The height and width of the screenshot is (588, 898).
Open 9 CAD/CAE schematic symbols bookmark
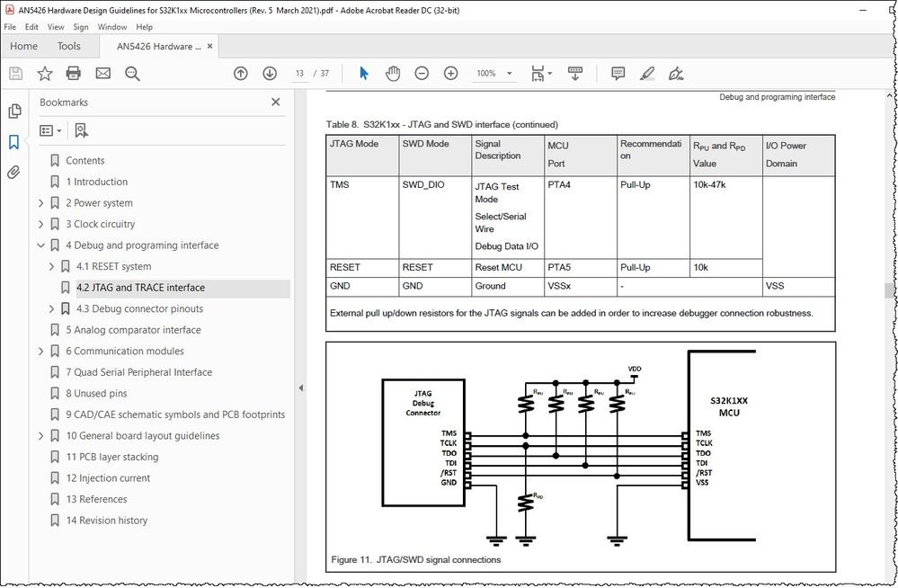(x=175, y=414)
